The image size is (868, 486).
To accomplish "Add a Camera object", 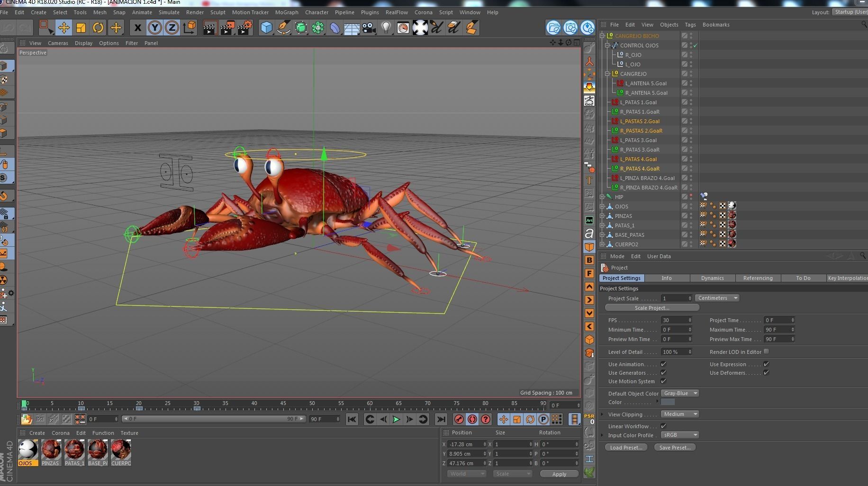I will click(x=369, y=27).
